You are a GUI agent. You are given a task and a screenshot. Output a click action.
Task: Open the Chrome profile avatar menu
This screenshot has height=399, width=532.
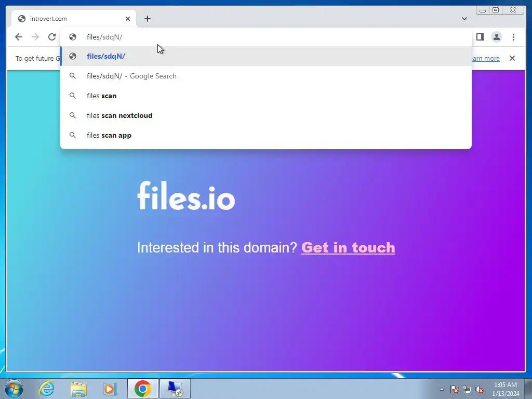point(497,37)
